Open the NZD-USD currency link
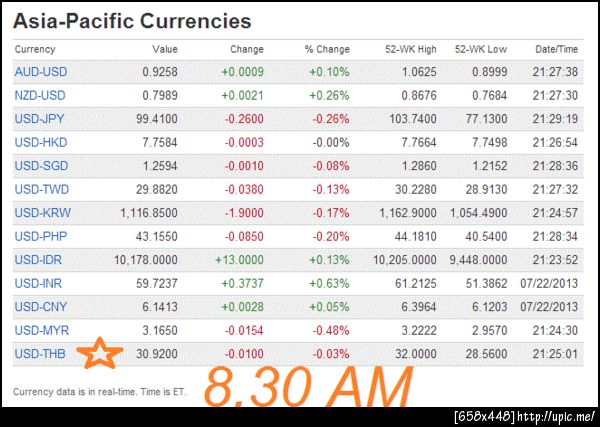The height and width of the screenshot is (427, 600). click(40, 95)
